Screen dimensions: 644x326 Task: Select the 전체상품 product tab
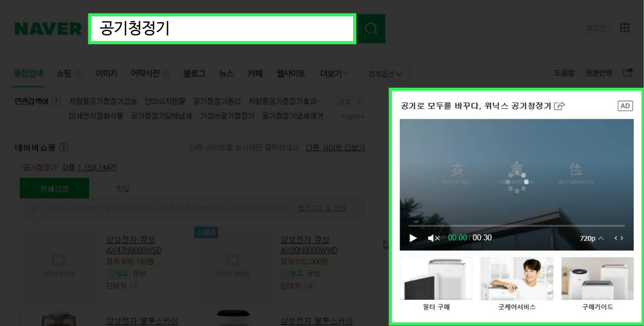click(54, 189)
